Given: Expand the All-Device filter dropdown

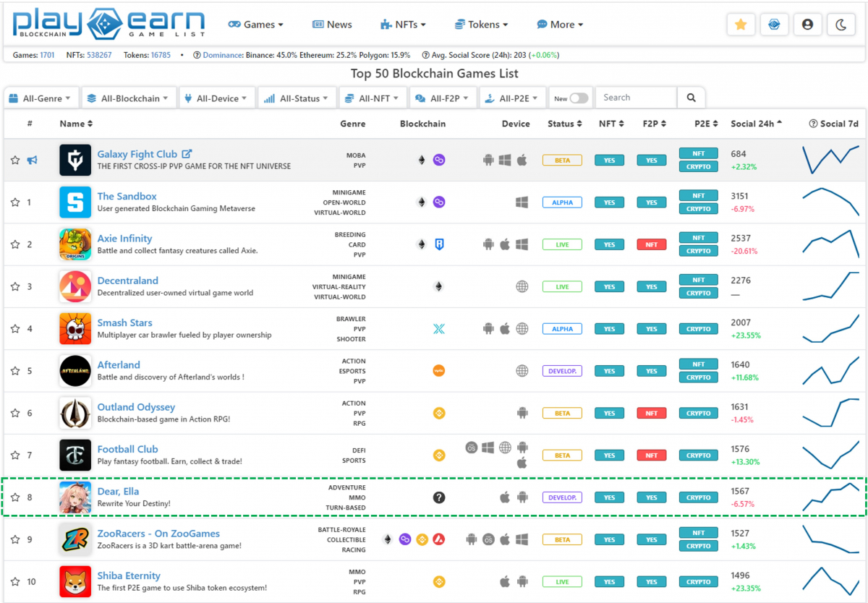Looking at the screenshot, I should [x=216, y=98].
